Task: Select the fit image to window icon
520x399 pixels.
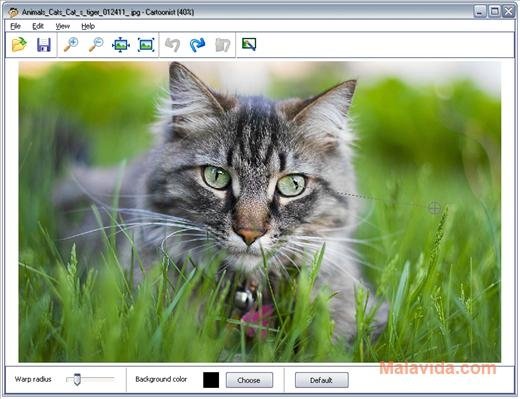Action: click(121, 45)
